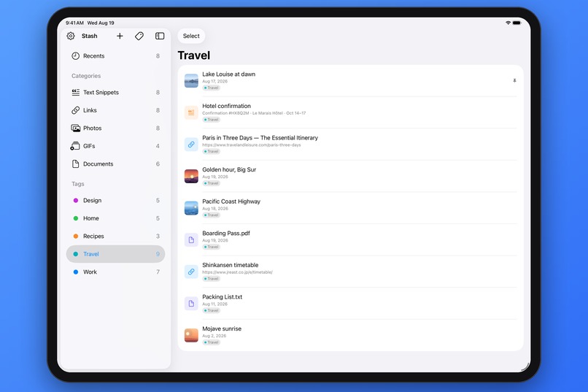This screenshot has height=392, width=588.
Task: Open Packing List.txt
Action: (351, 304)
